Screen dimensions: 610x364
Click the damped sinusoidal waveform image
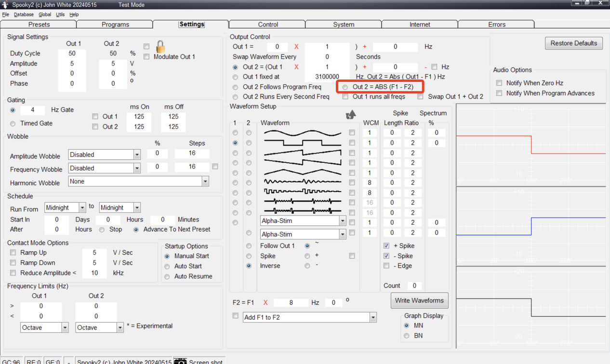pyautogui.click(x=302, y=182)
